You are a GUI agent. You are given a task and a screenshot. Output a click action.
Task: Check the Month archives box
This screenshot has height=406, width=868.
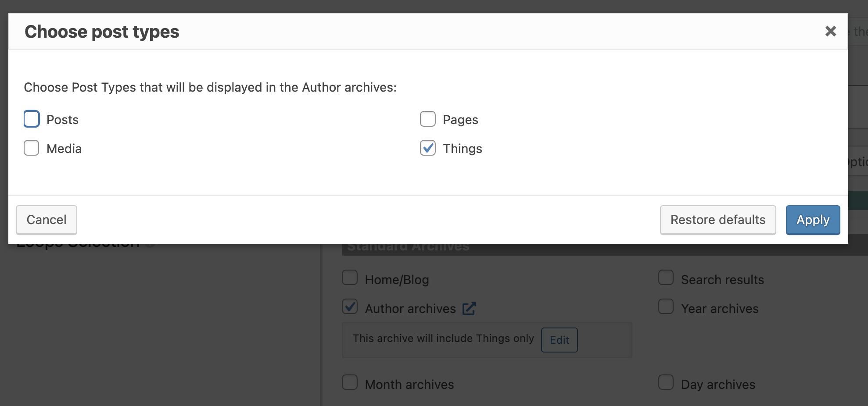pyautogui.click(x=350, y=382)
